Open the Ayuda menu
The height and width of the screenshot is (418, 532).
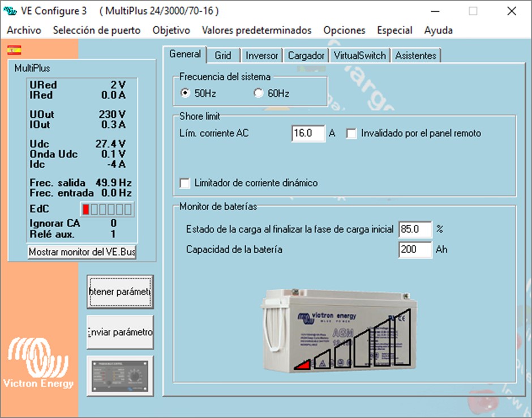[x=439, y=30]
